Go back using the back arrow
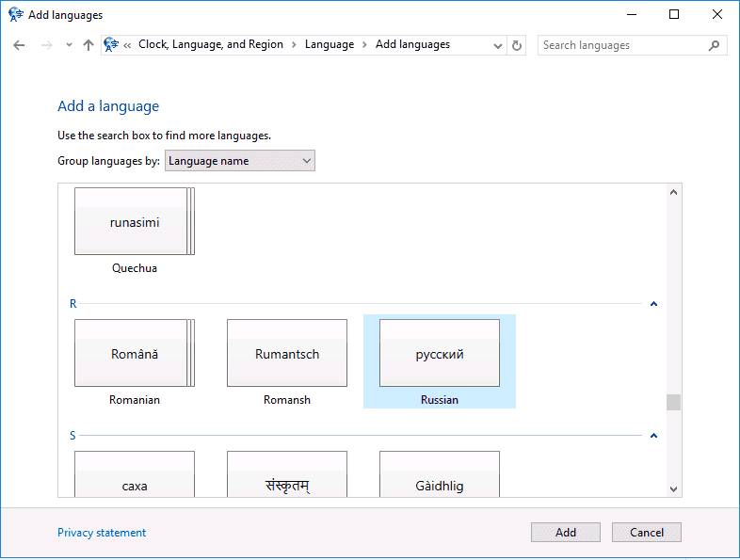 click(19, 45)
